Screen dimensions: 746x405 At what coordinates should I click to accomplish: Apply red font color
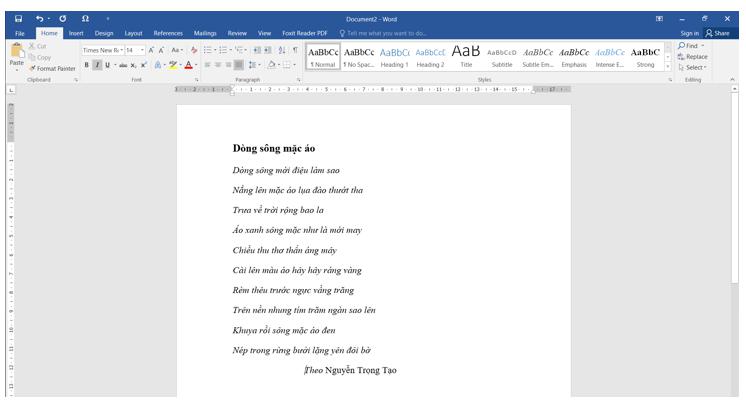[189, 65]
